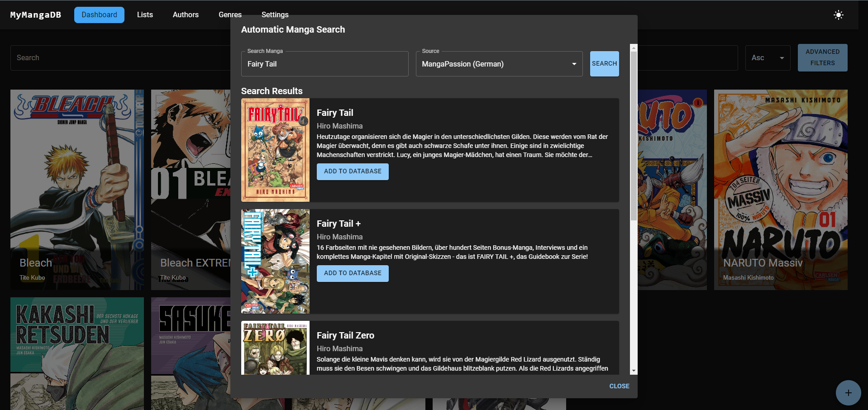Open the Kakashi Retsuden manga card
The width and height of the screenshot is (868, 410).
pos(77,353)
